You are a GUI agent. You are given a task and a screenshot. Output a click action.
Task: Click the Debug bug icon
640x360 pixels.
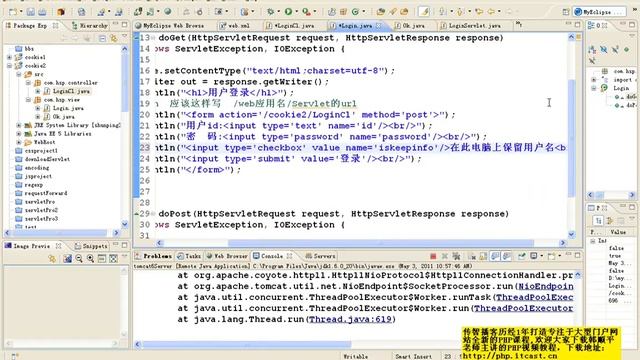[x=271, y=12]
